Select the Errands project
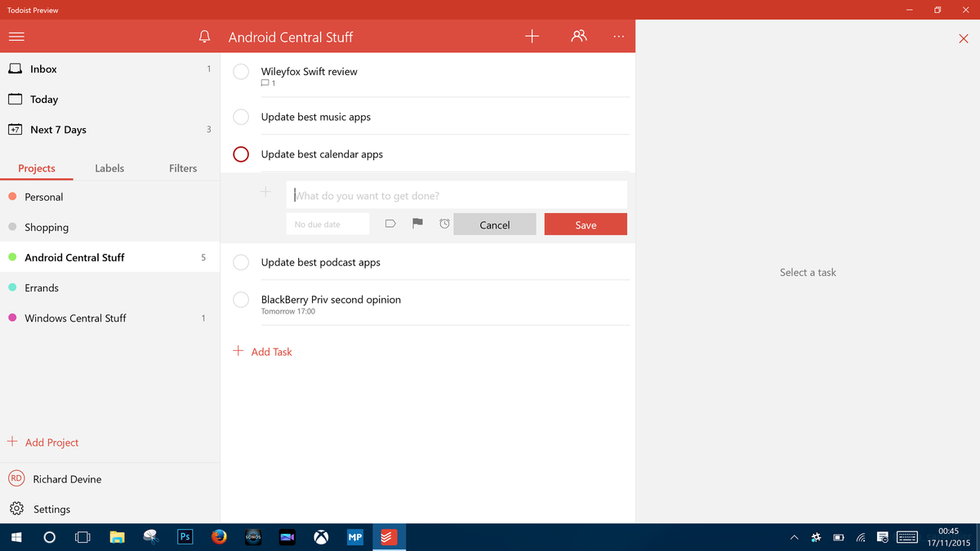The image size is (980, 551). click(110, 287)
